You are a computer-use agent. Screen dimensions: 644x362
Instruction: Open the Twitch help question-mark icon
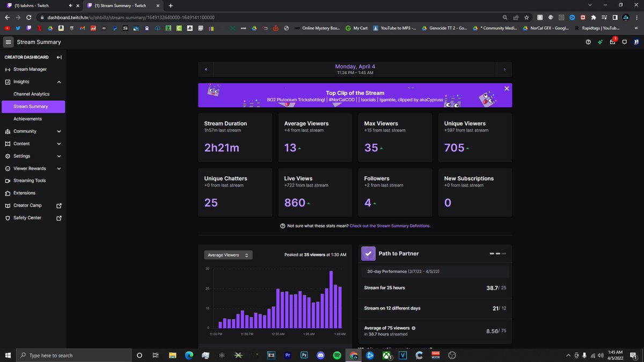pos(588,42)
